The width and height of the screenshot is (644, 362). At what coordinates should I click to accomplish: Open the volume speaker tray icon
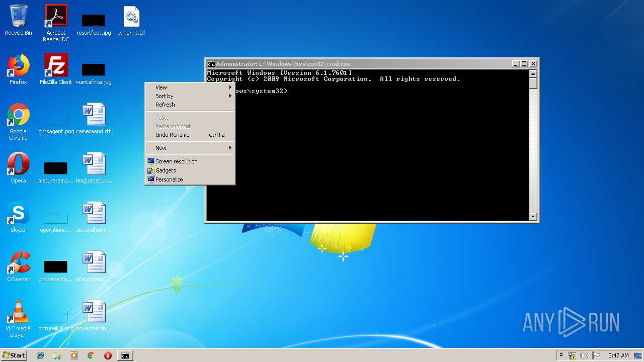[584, 355]
